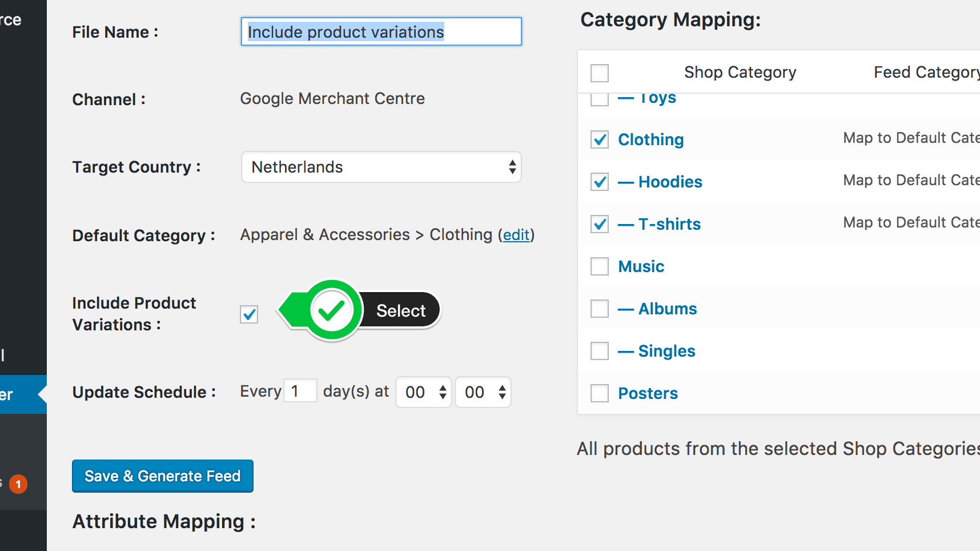
Task: Toggle the select-all categories header checkbox
Action: (600, 73)
